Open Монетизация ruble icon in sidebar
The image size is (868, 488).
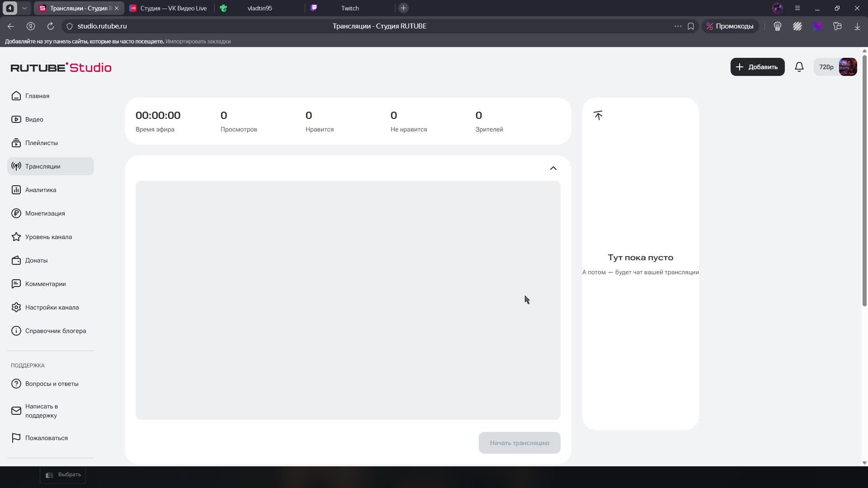point(16,213)
